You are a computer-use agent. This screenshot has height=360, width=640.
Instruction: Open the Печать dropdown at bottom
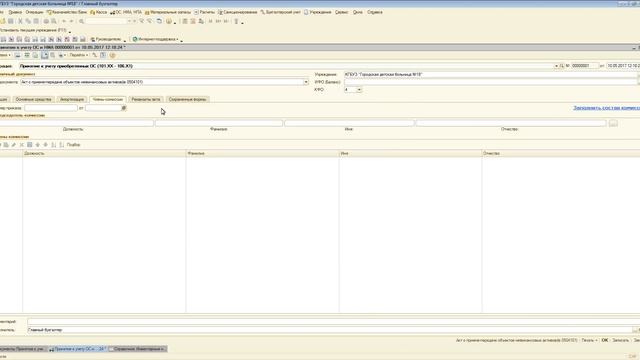point(589,340)
